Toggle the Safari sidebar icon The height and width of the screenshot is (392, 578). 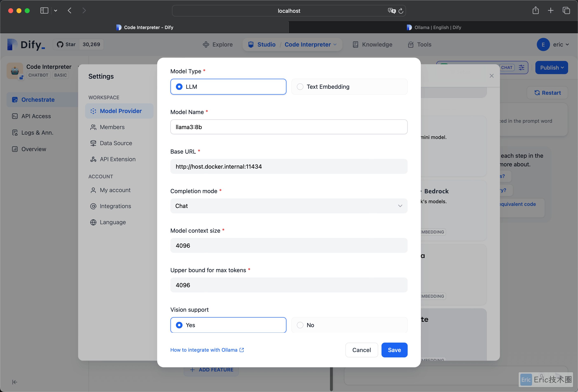[x=44, y=10]
